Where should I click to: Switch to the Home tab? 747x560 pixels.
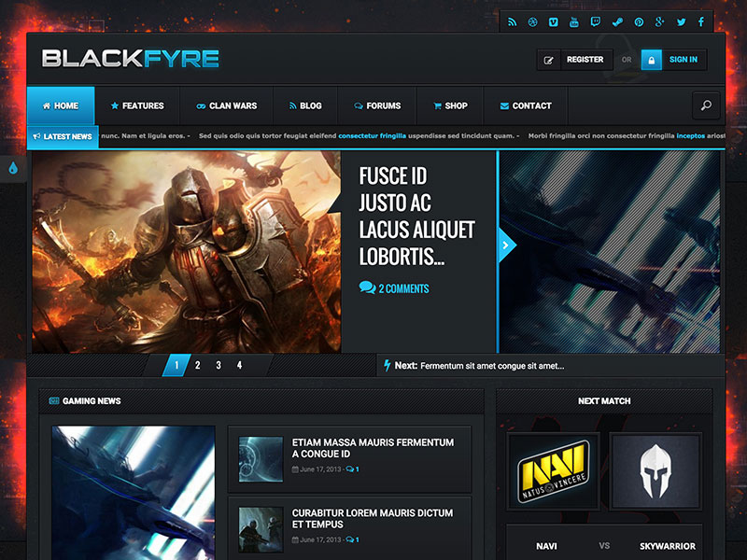(x=60, y=105)
